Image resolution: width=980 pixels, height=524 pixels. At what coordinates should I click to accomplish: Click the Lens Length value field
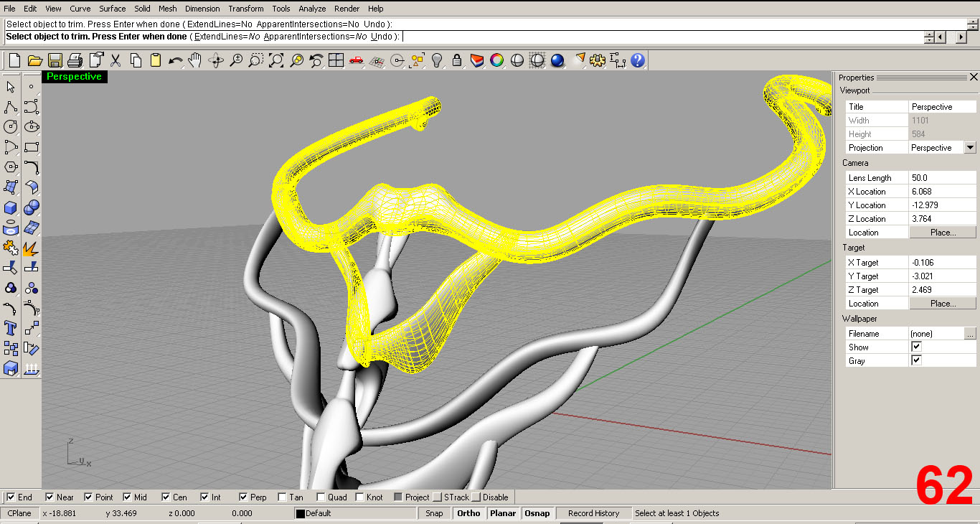coord(943,178)
